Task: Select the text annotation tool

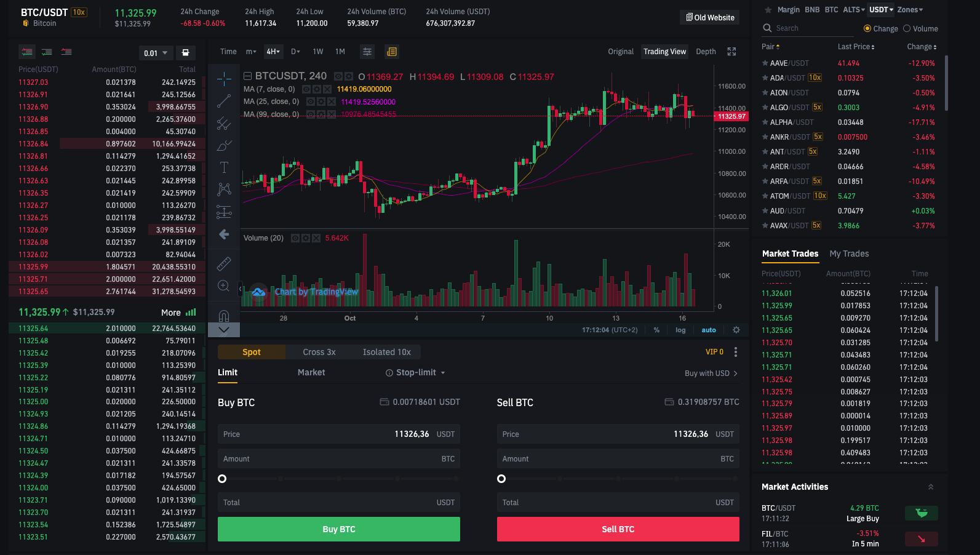Action: point(224,167)
